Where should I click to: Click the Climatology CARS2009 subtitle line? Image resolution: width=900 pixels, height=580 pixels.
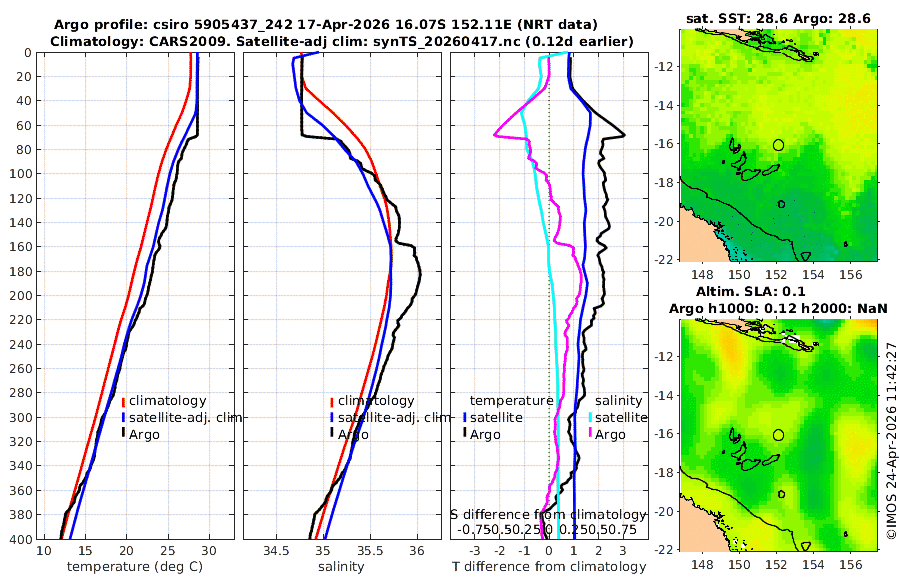[342, 41]
